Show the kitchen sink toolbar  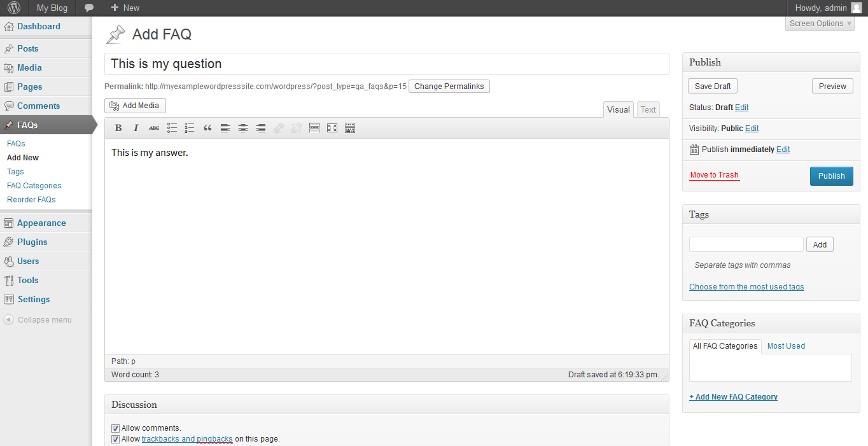[350, 128]
